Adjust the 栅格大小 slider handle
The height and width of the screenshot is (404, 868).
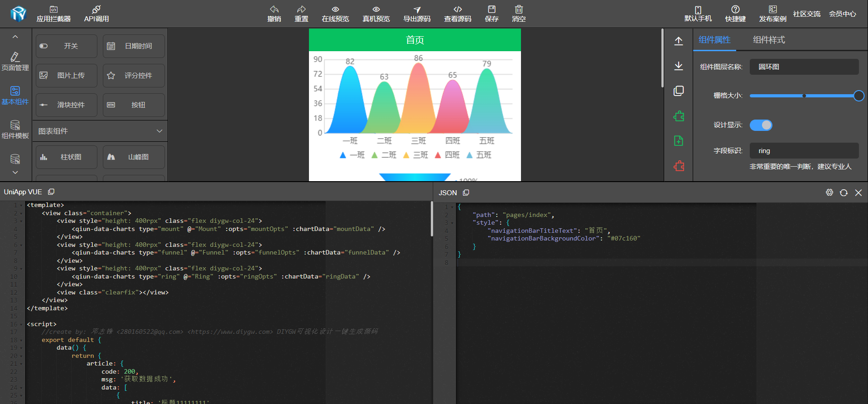pos(858,96)
